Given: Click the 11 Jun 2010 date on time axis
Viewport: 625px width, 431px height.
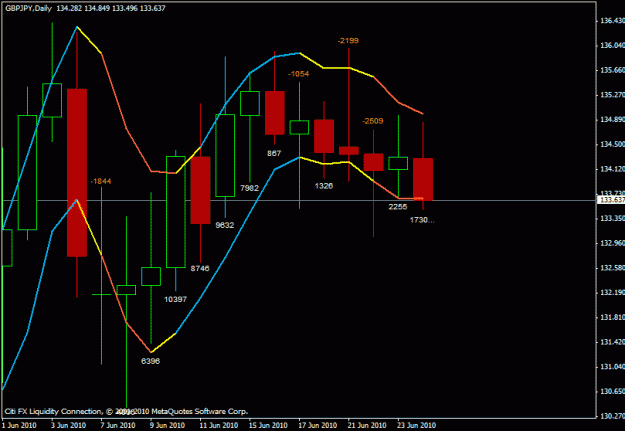Looking at the screenshot, I should point(218,425).
